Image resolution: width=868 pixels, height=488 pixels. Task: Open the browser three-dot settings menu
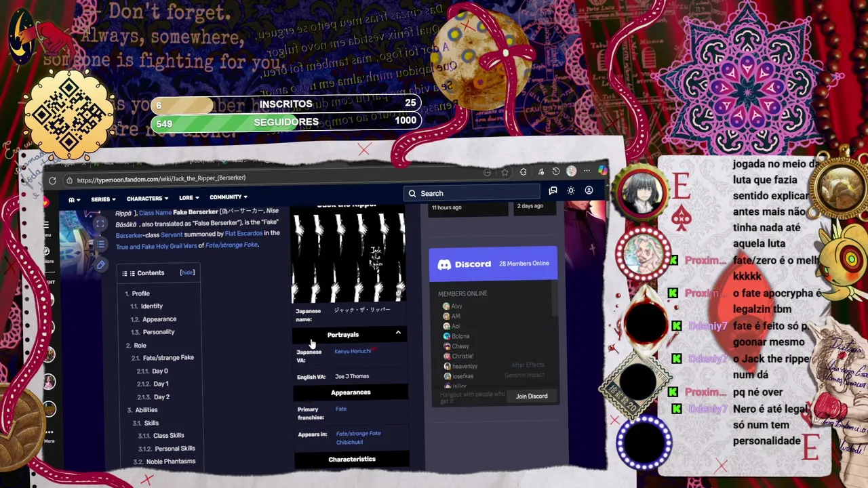click(x=587, y=171)
